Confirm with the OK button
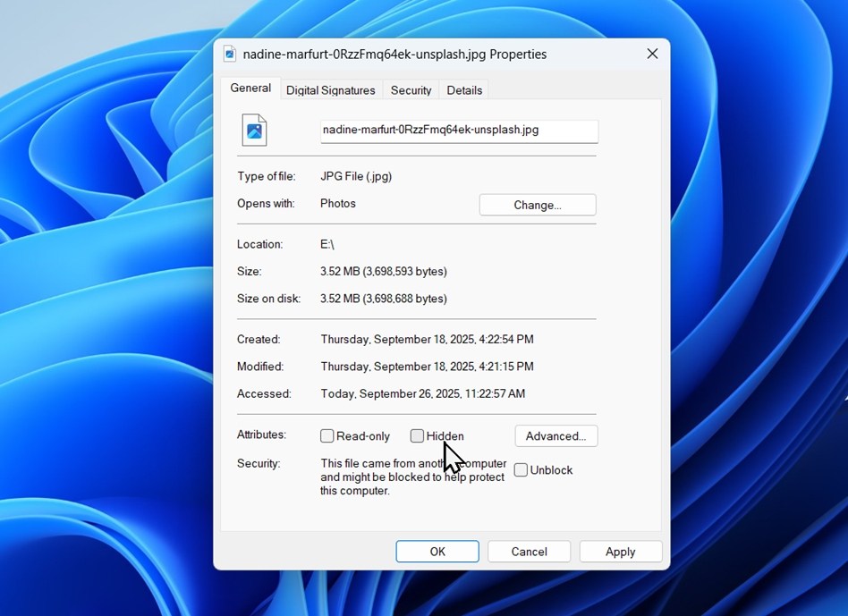This screenshot has height=616, width=848. click(x=437, y=552)
